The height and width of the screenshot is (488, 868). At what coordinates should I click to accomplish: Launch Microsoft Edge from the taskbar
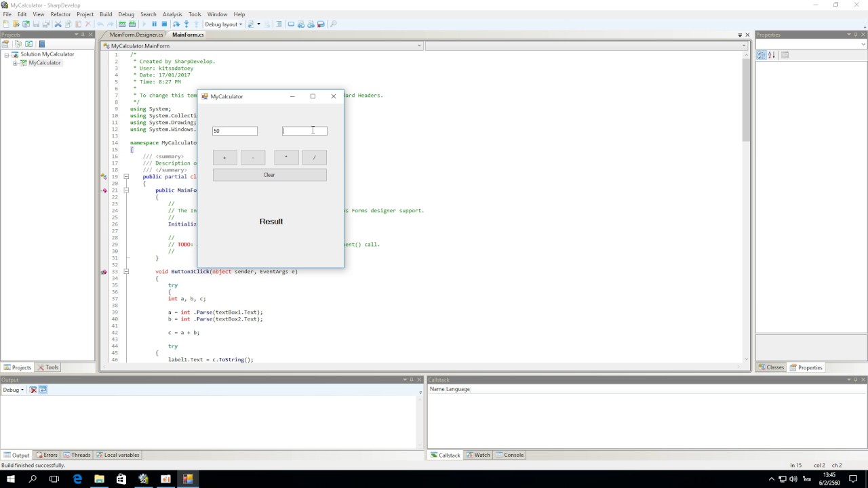click(77, 479)
